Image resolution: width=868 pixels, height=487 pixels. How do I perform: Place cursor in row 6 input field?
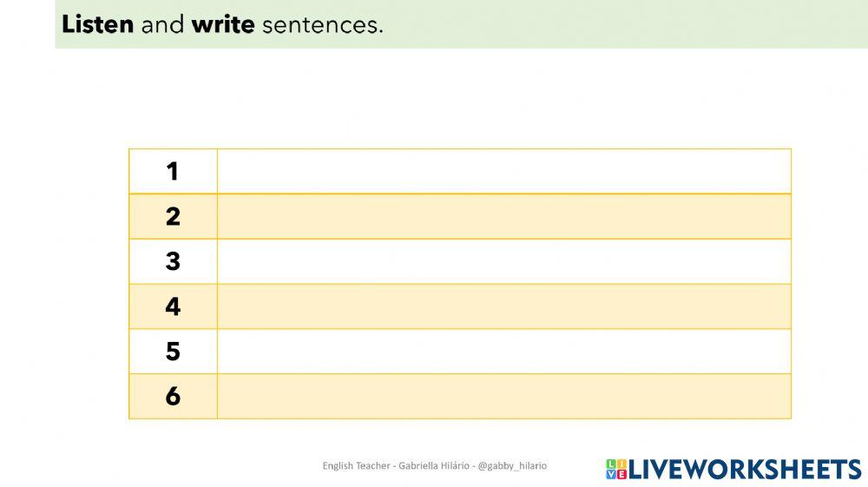click(503, 397)
